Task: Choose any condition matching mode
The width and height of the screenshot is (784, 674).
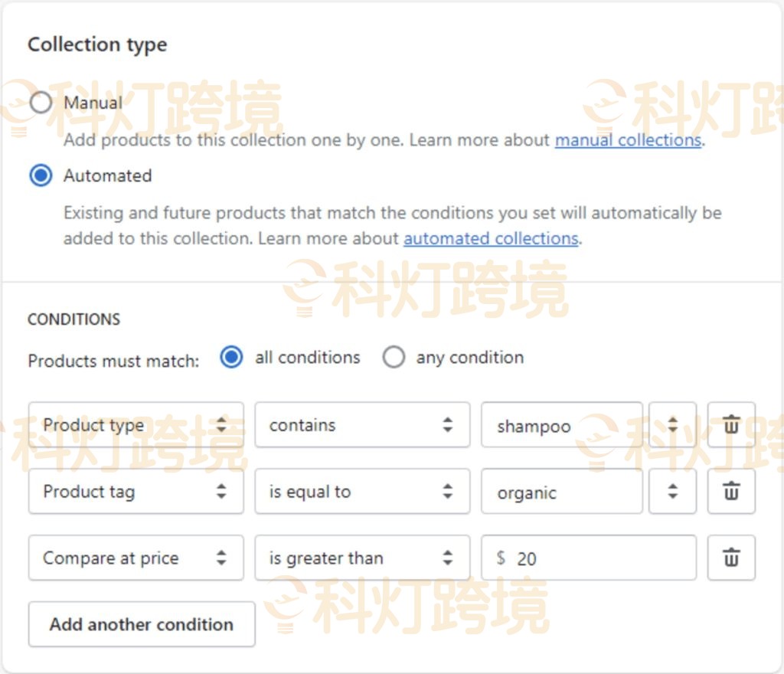Action: [x=394, y=356]
